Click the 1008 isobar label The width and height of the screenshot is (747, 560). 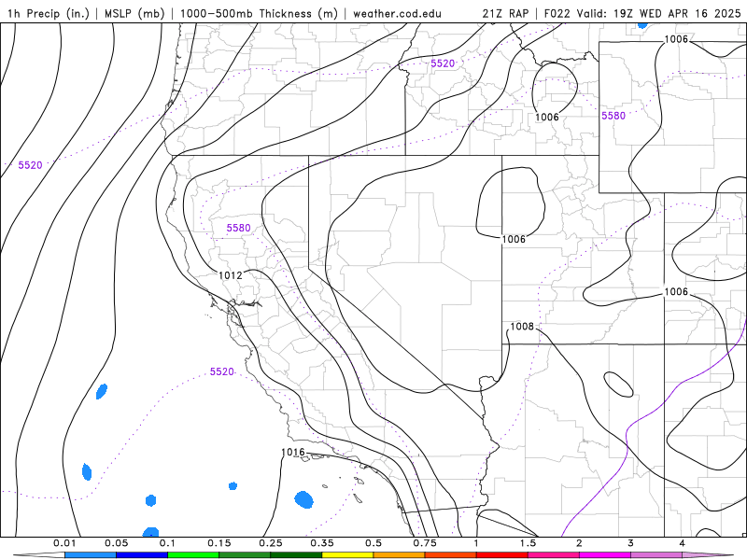pos(522,326)
